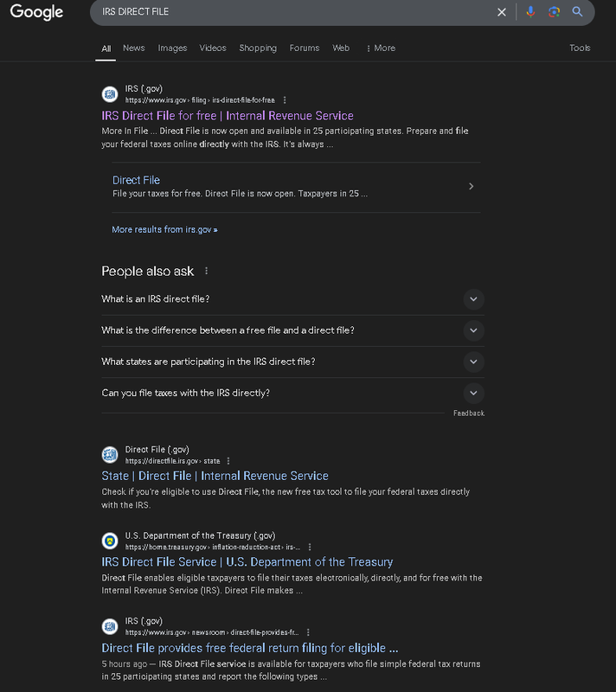Click IRS favicon of the newsroom result
616x692 pixels.
pos(110,626)
